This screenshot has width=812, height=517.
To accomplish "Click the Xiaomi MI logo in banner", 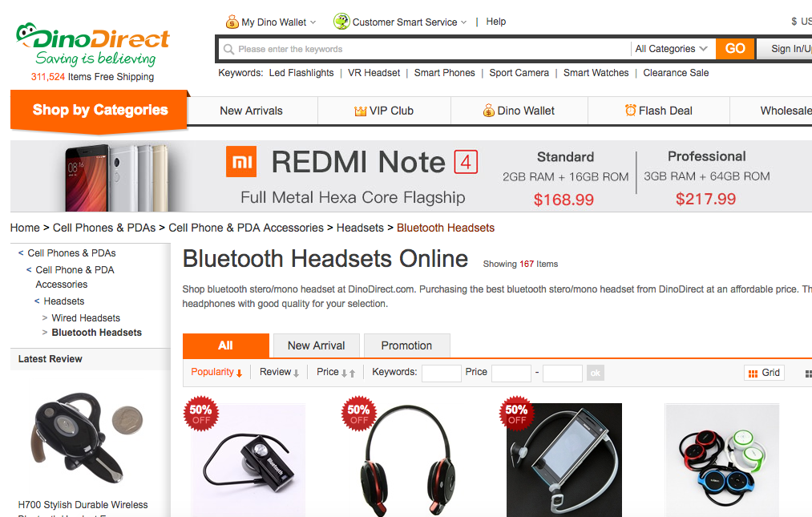I will pos(241,162).
